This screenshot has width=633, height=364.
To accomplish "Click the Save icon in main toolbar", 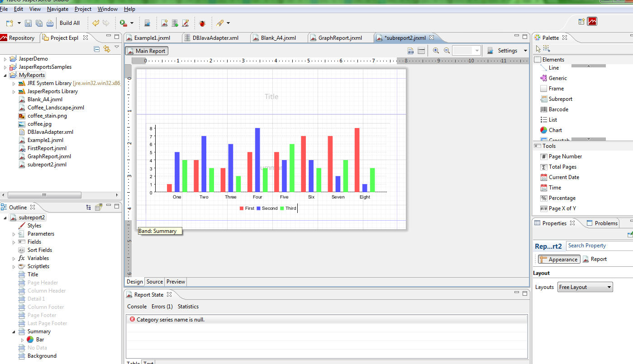I will (x=28, y=23).
